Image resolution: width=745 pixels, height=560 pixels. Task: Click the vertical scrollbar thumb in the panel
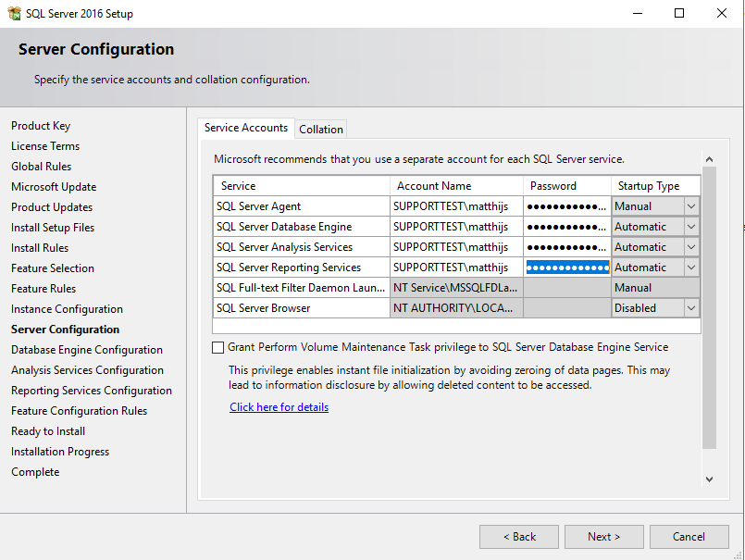point(709,307)
